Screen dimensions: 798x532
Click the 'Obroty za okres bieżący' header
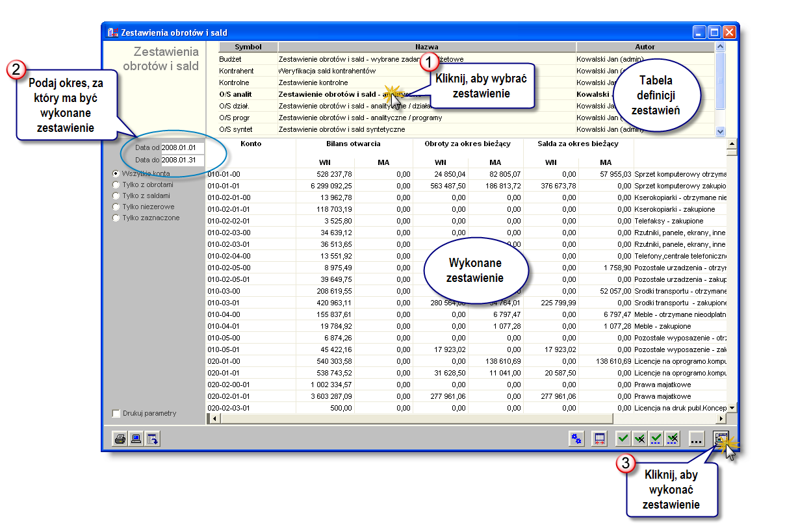[x=469, y=144]
